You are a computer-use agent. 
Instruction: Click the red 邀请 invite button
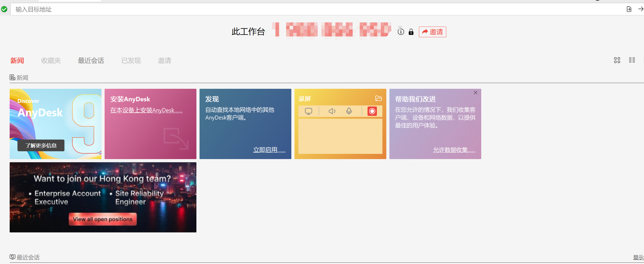coord(432,32)
